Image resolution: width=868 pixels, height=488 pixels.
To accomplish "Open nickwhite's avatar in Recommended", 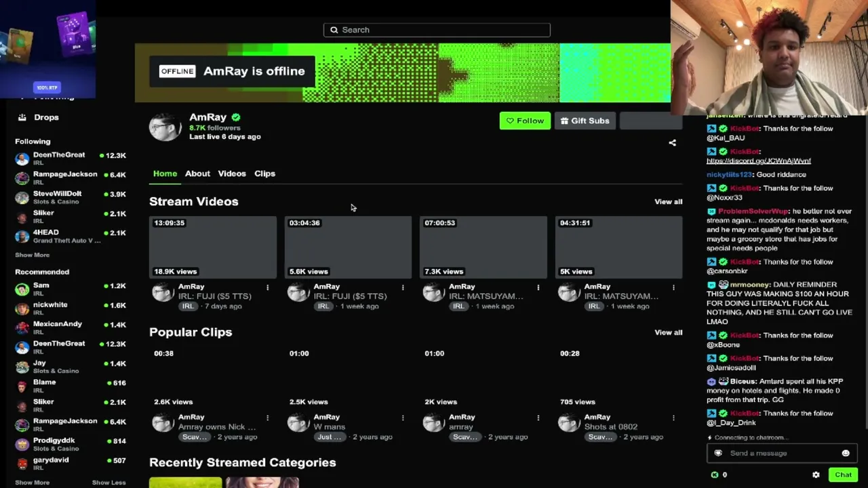I will tap(22, 309).
